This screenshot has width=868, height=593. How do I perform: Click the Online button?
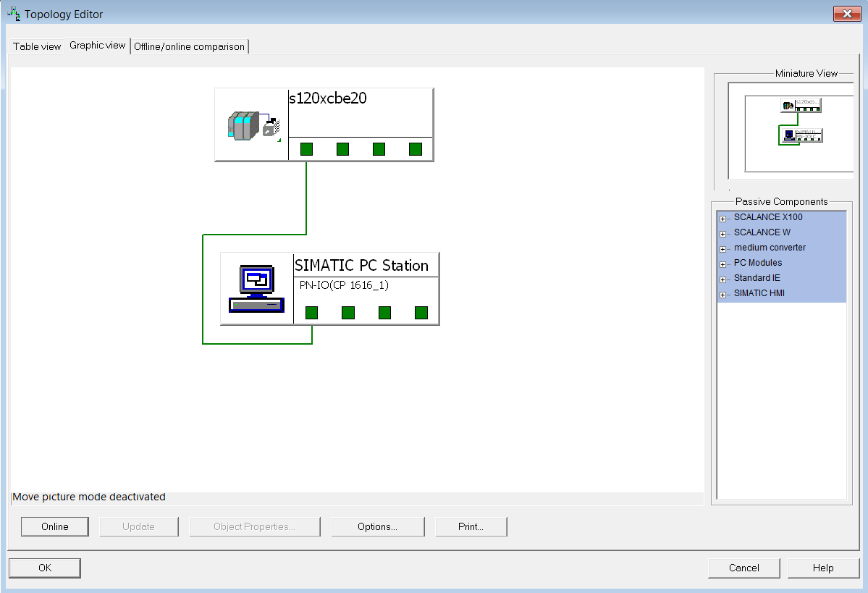click(x=55, y=526)
